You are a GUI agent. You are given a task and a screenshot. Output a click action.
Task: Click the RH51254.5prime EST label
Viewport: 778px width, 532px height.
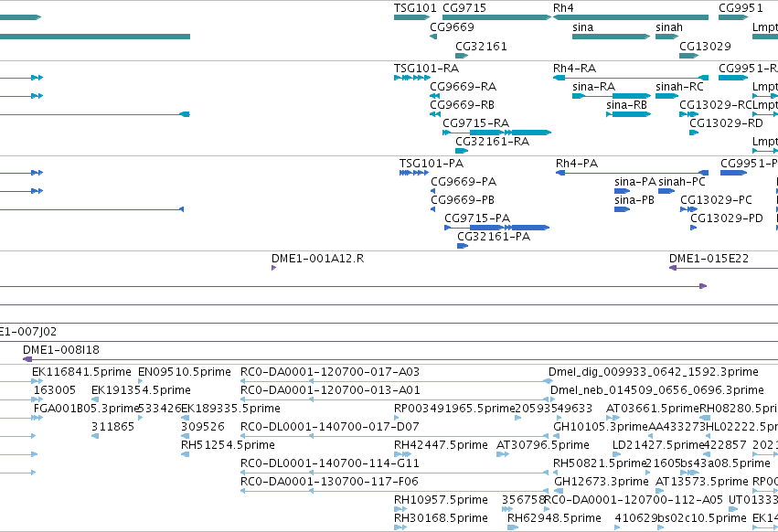[x=228, y=445]
